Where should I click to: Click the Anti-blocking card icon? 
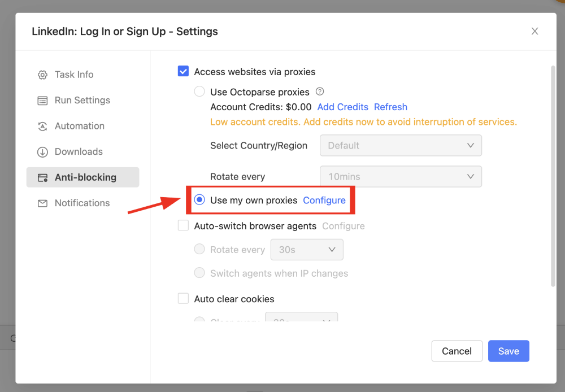coord(42,177)
